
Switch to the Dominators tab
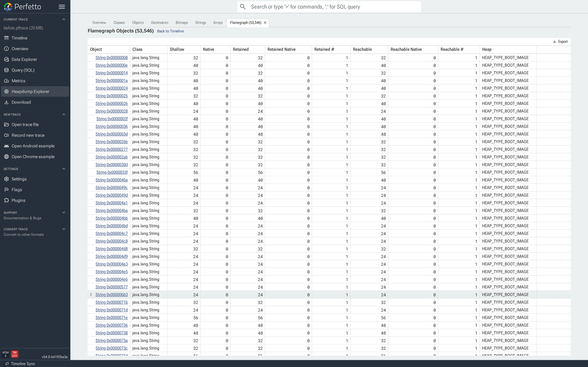[159, 23]
